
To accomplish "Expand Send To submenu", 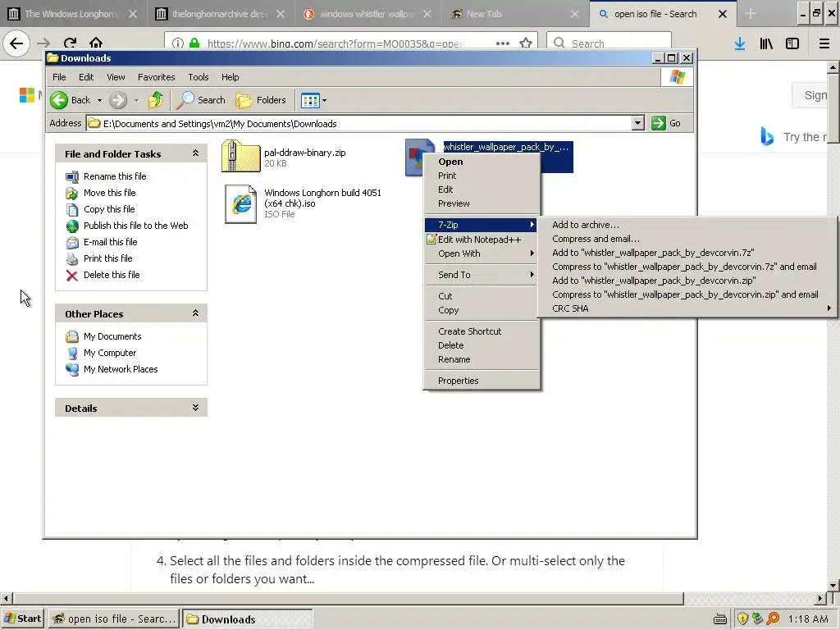I will pos(482,275).
